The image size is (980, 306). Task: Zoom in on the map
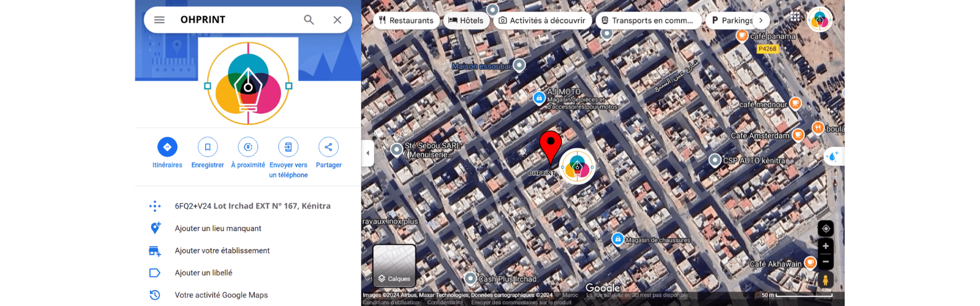[826, 246]
